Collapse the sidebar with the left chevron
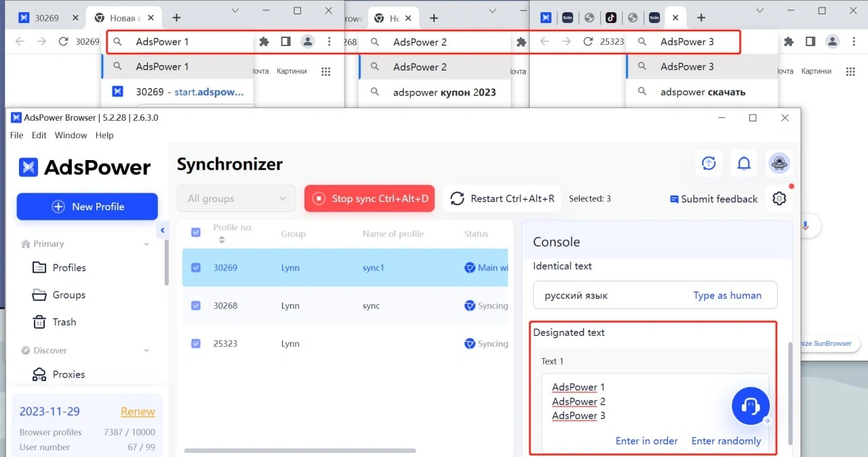Screen dimensions: 868x457 163,231
